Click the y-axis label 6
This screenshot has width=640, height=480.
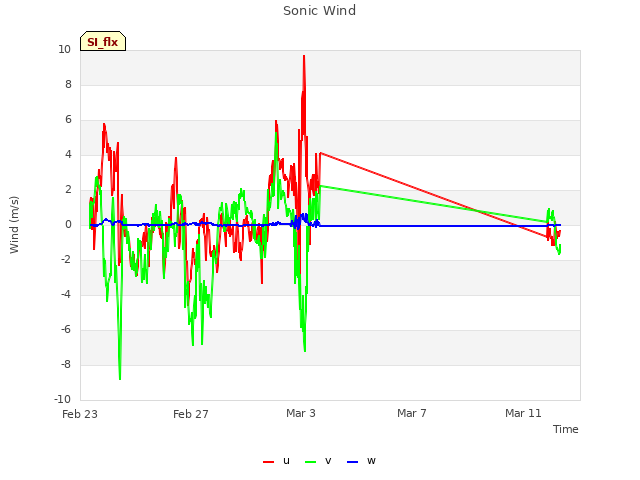point(68,120)
